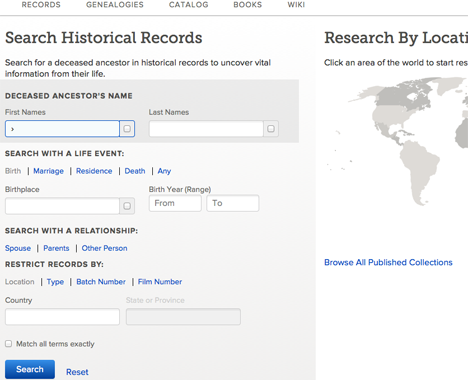Click the Birth Year To field
This screenshot has width=468, height=380.
pos(233,203)
